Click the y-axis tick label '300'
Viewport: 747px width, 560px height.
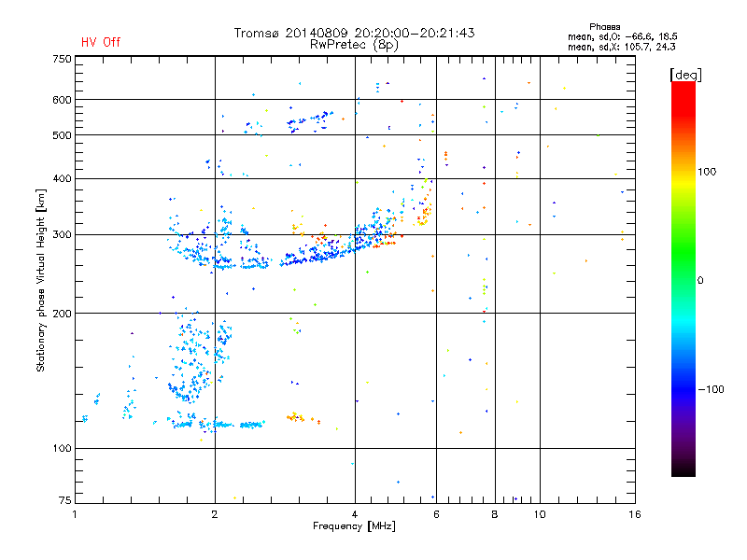(63, 235)
